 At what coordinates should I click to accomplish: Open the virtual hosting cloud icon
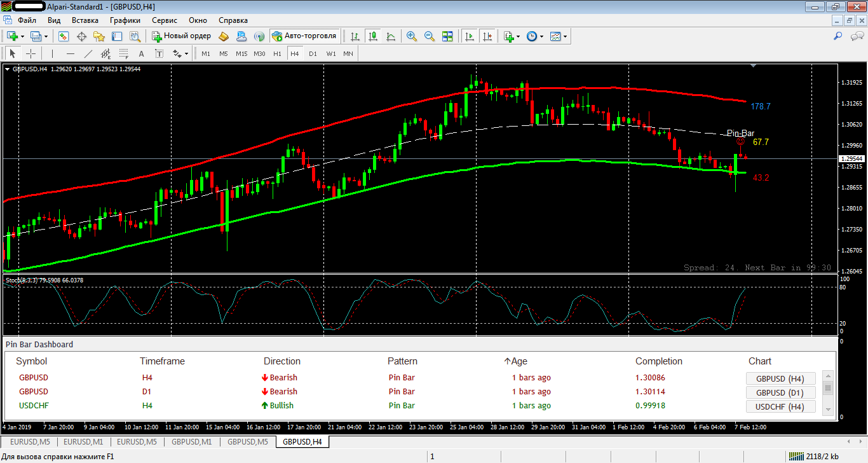pos(241,36)
